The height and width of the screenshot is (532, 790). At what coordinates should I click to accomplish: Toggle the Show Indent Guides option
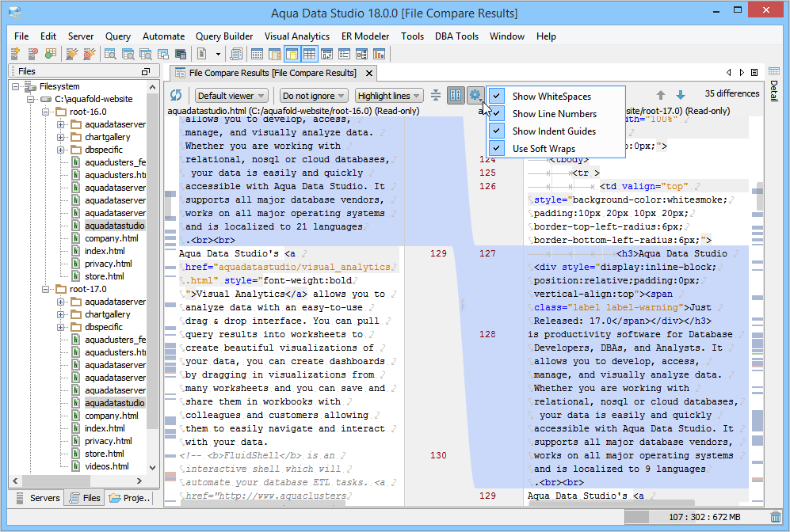click(x=555, y=131)
